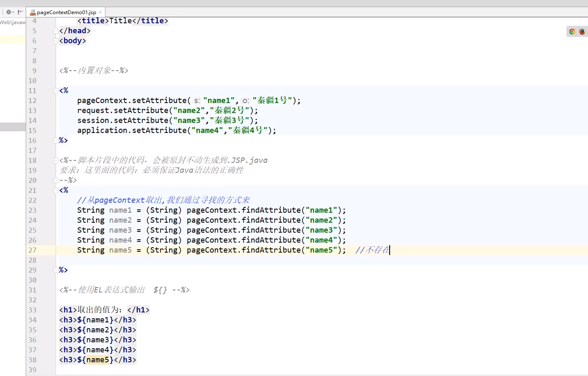This screenshot has width=588, height=376.
Task: Click variable name2 on line 24
Action: (x=120, y=220)
